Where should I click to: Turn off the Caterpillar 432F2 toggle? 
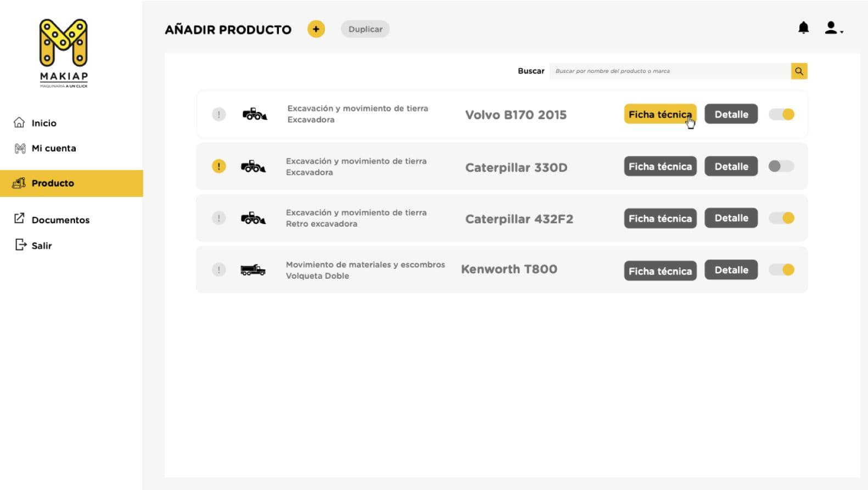tap(782, 218)
